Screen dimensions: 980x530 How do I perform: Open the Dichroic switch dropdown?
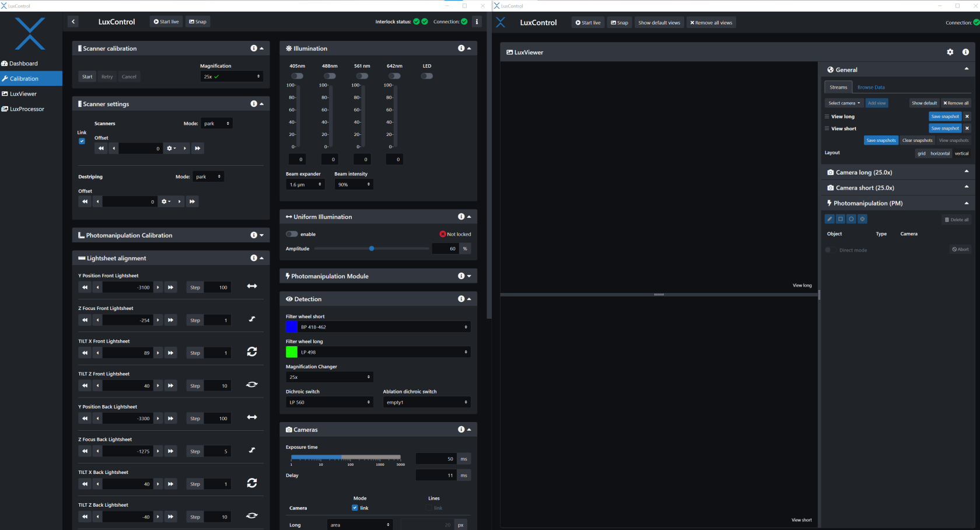[x=330, y=402]
